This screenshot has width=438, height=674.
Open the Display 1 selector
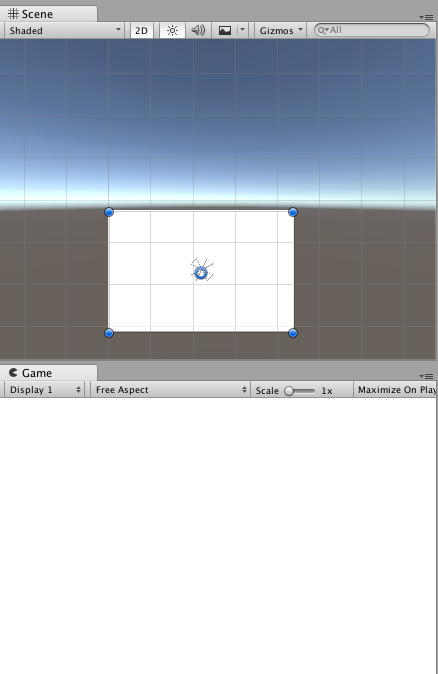45,390
